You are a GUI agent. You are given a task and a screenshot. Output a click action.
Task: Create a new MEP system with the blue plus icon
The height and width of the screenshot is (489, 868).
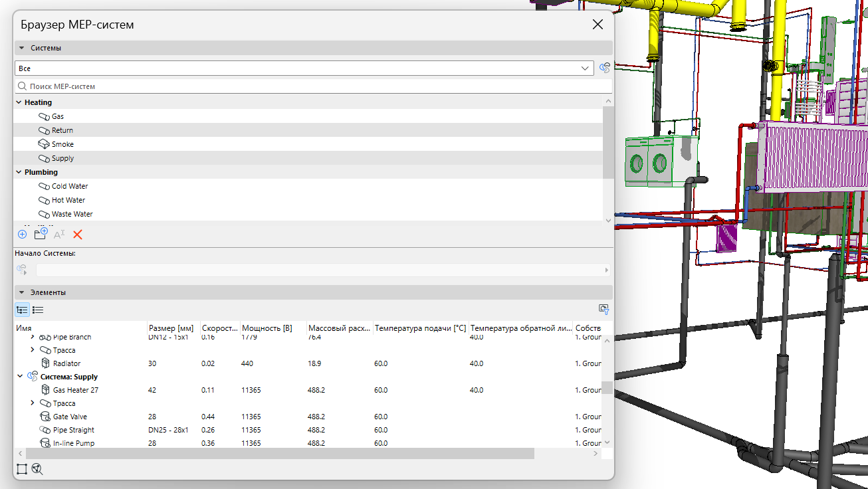coord(22,235)
